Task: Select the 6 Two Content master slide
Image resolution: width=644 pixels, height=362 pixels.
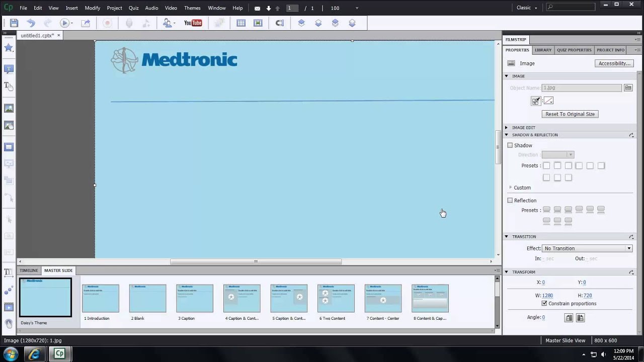Action: (336, 299)
